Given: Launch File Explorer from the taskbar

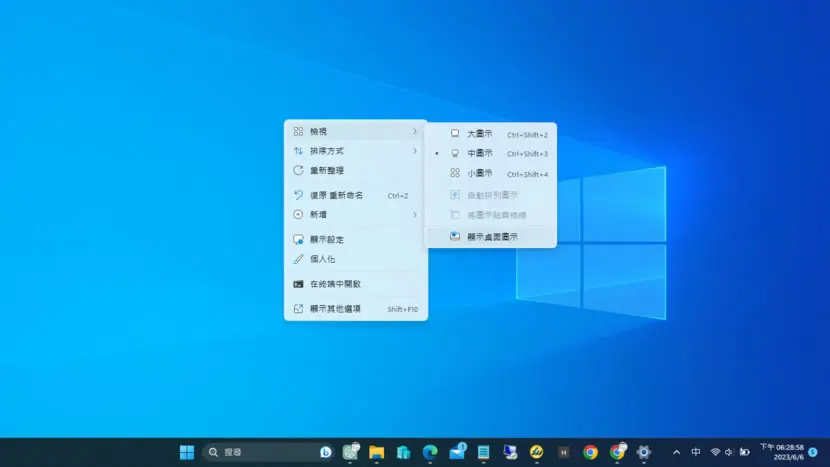Looking at the screenshot, I should [x=376, y=452].
